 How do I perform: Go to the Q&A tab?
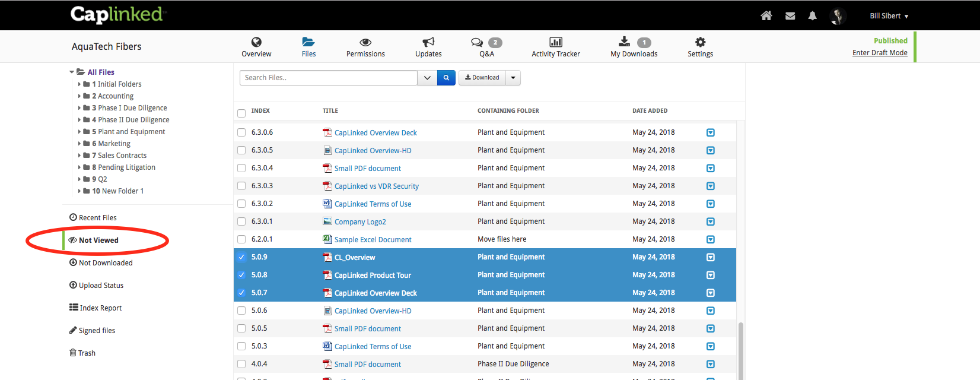pos(487,47)
